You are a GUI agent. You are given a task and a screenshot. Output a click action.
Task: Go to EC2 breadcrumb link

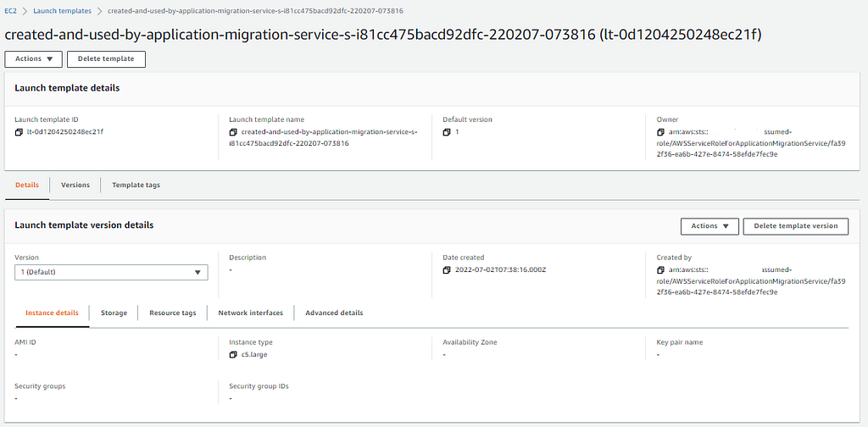(x=10, y=10)
